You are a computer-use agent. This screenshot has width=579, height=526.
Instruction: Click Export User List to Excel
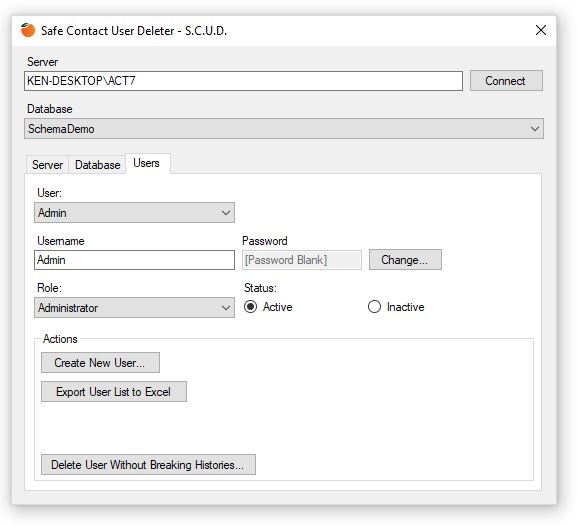pos(114,392)
